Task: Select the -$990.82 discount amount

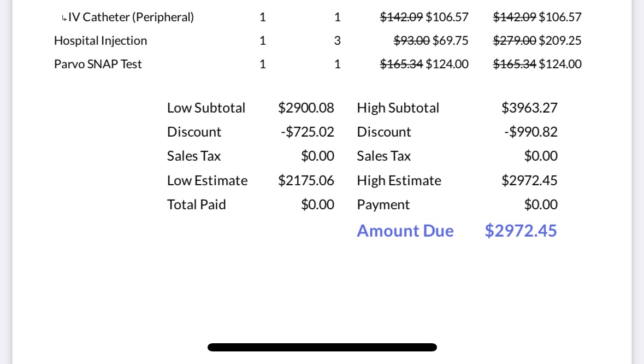Action: click(530, 132)
